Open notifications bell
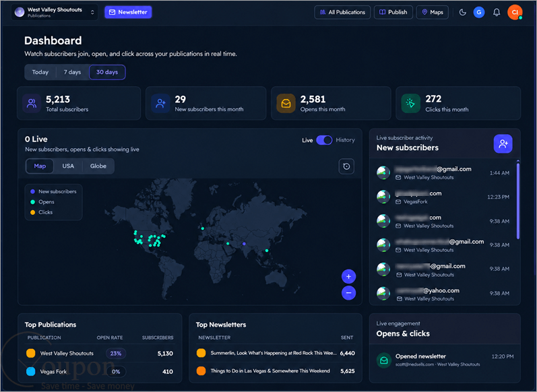537x392 pixels. tap(497, 12)
